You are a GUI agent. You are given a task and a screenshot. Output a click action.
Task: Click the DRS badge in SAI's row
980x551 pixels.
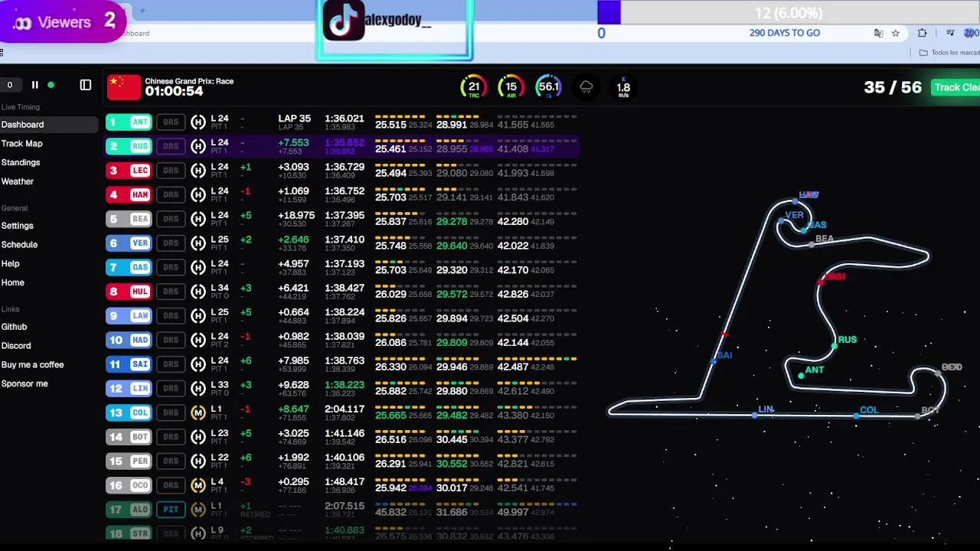pos(171,364)
